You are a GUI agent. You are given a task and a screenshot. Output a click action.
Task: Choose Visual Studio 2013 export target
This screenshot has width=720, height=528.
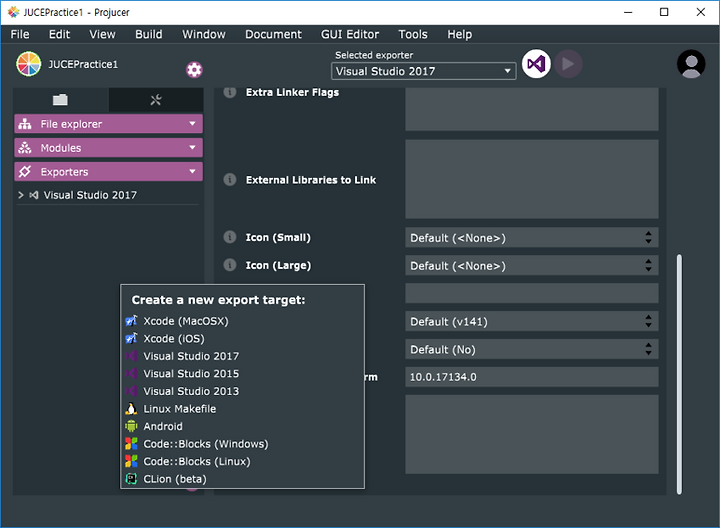pyautogui.click(x=242, y=391)
